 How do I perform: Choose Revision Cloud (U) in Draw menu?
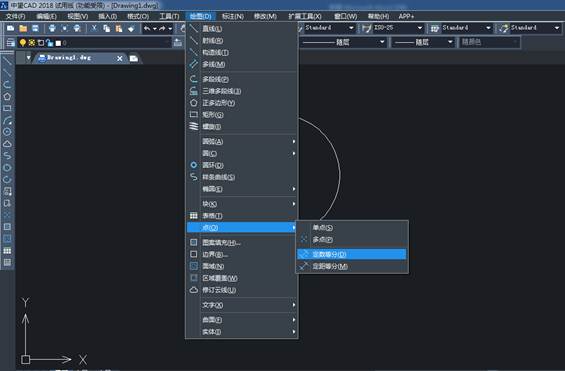coord(241,290)
